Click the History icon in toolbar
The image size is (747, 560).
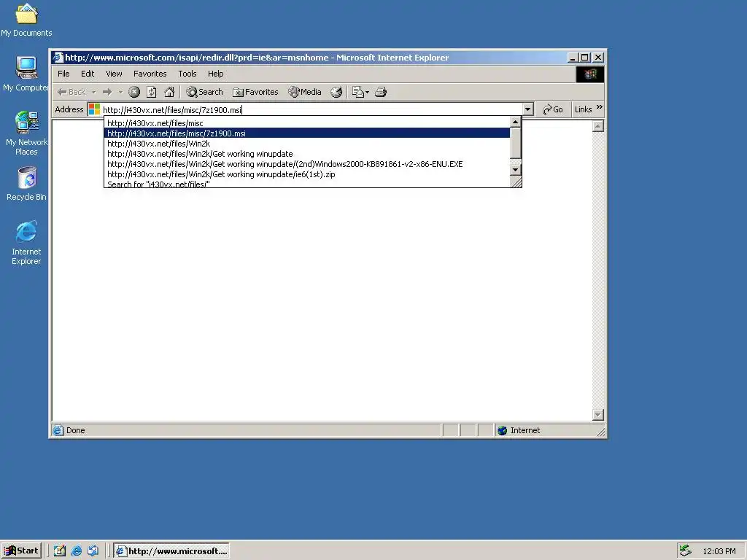(336, 92)
